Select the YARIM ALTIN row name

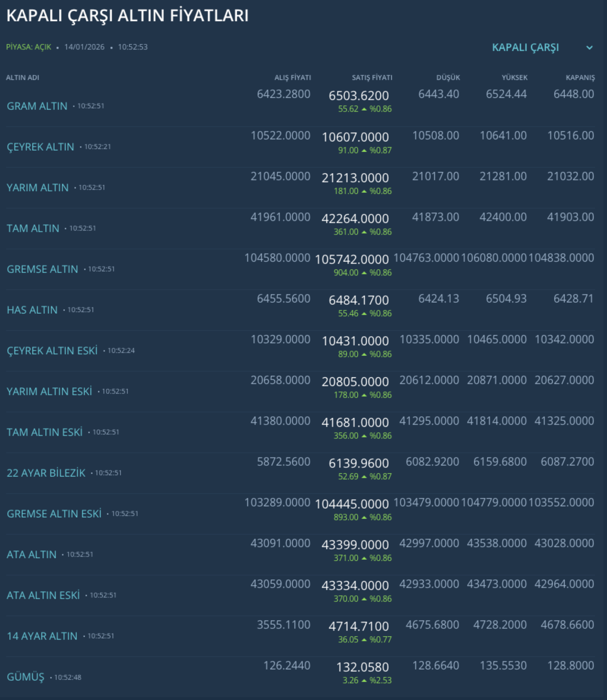pos(37,187)
